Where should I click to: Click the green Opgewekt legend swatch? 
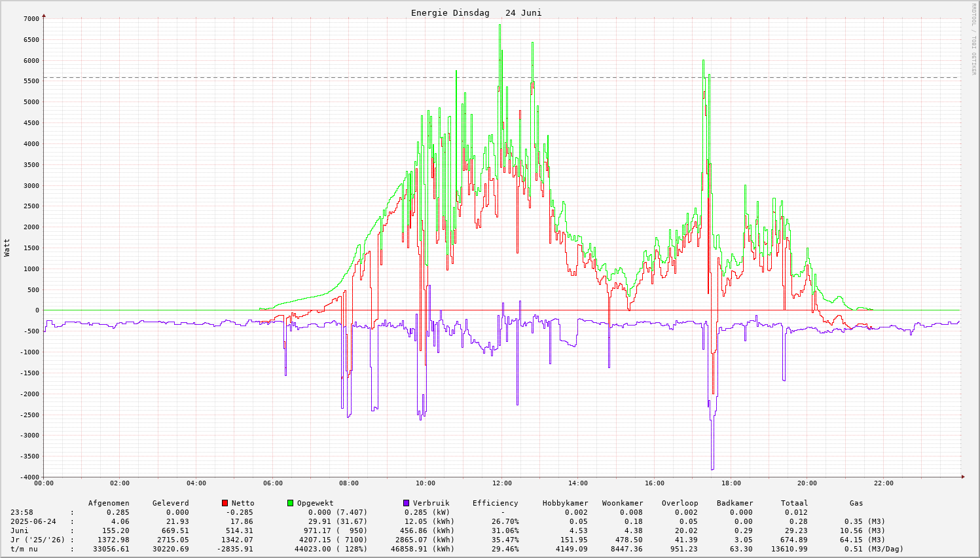[x=290, y=503]
